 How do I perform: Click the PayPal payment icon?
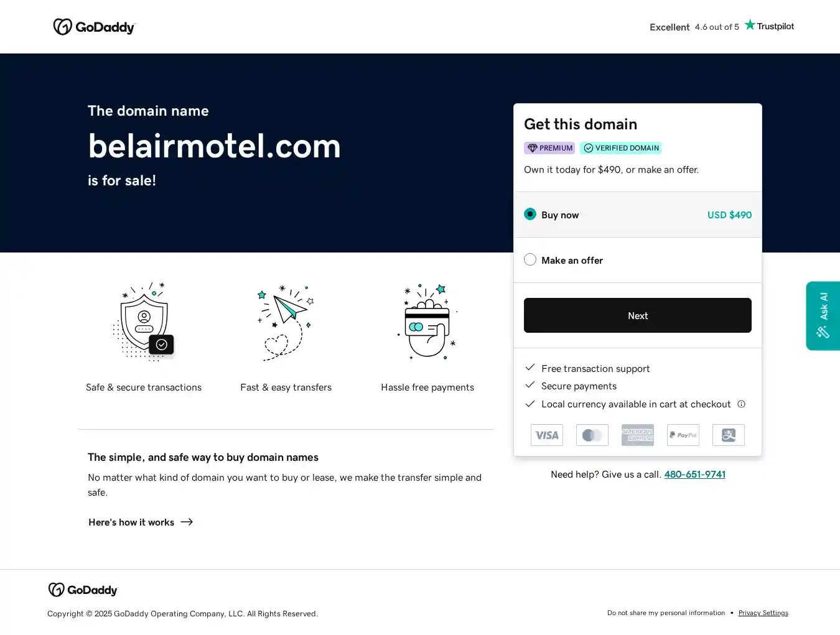(683, 435)
